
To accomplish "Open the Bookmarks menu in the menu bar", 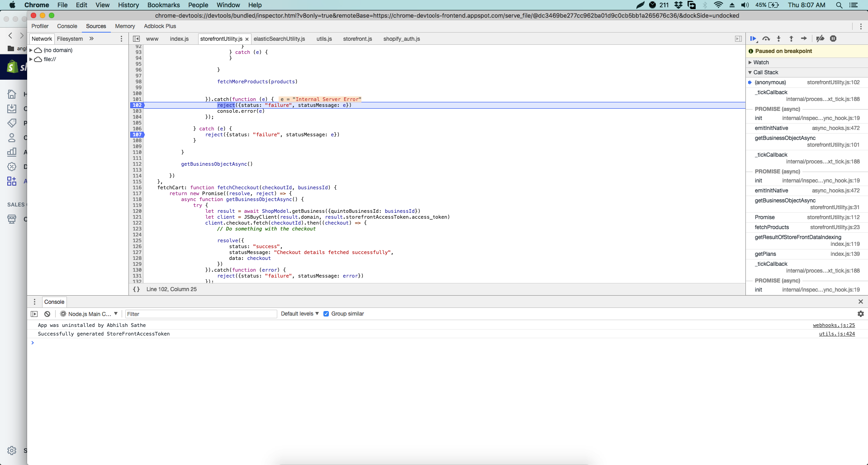I will click(x=163, y=5).
